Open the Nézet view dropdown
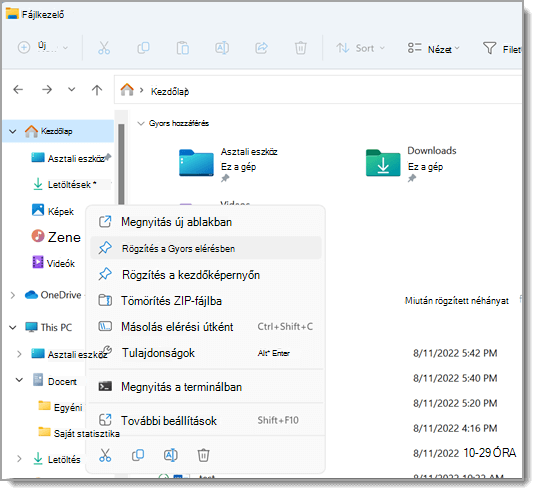539x496 pixels. [433, 49]
